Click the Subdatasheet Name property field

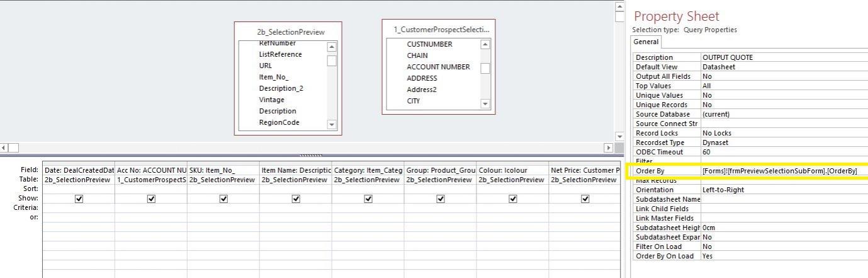point(784,199)
